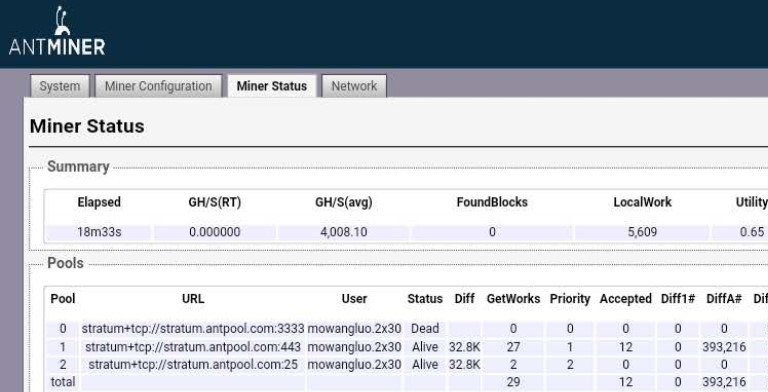Select the stratum.antpool.com:443 URL
768x392 pixels.
[193, 347]
